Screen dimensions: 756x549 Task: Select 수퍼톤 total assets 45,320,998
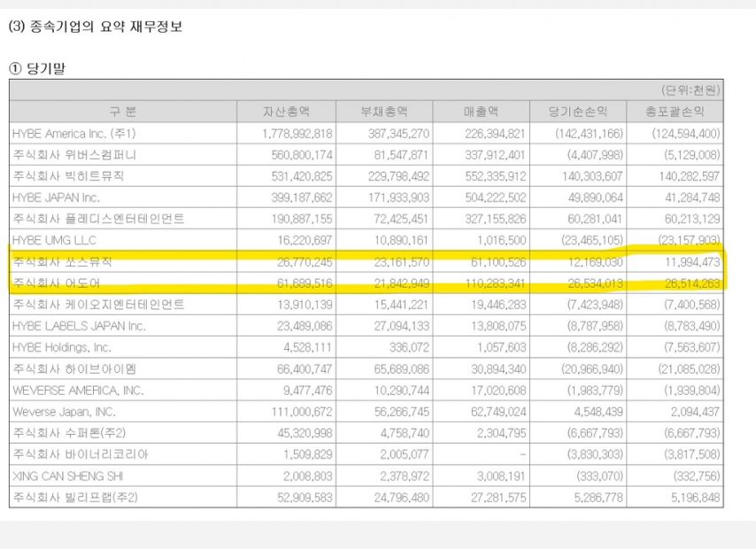pos(305,433)
